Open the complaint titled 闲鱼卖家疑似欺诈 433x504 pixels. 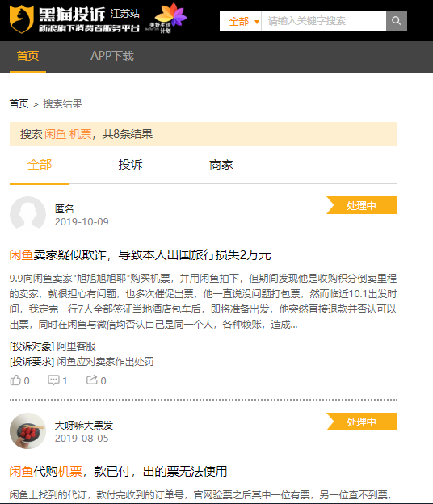click(x=140, y=255)
